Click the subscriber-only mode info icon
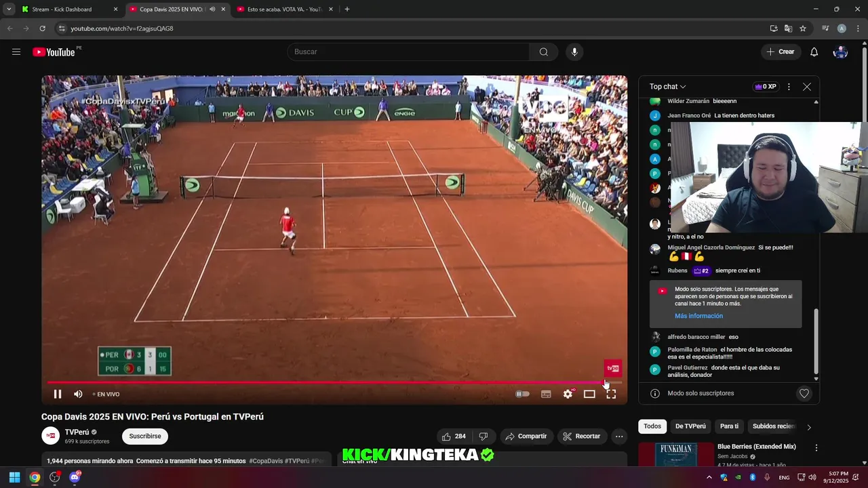The height and width of the screenshot is (488, 868). click(x=655, y=393)
